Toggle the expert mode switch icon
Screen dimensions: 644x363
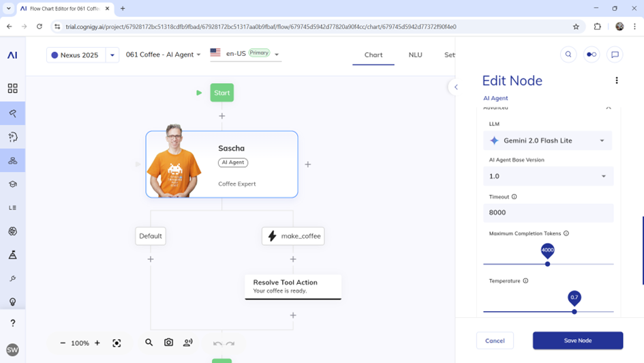click(592, 55)
